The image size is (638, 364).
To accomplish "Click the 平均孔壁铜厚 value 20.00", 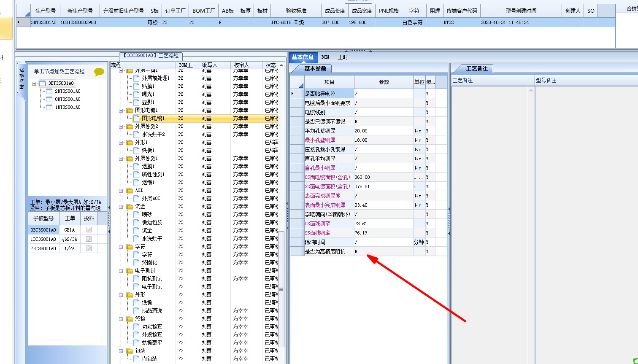I will click(384, 131).
